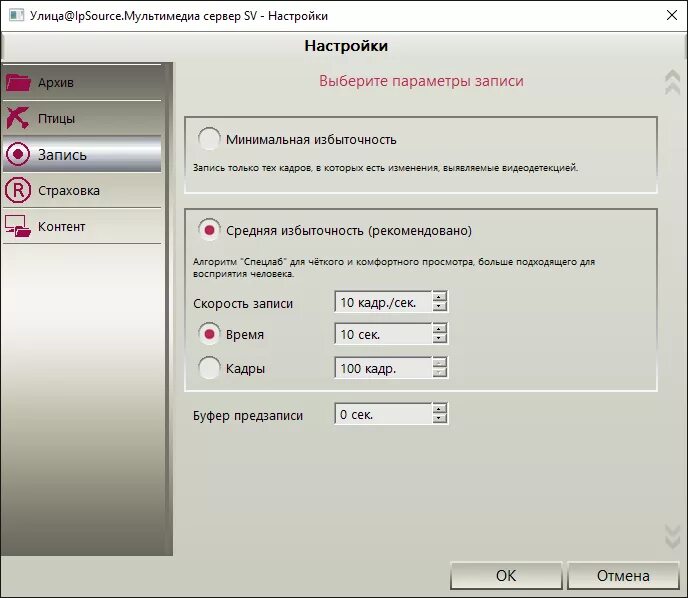Click the 10 кадр./сек. field
The image size is (688, 598).
point(383,302)
